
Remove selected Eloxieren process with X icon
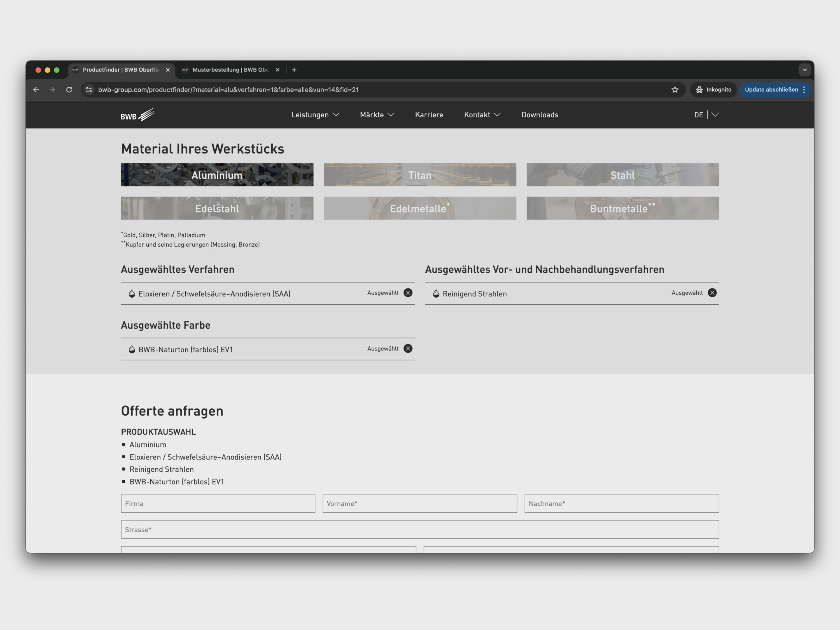point(408,293)
